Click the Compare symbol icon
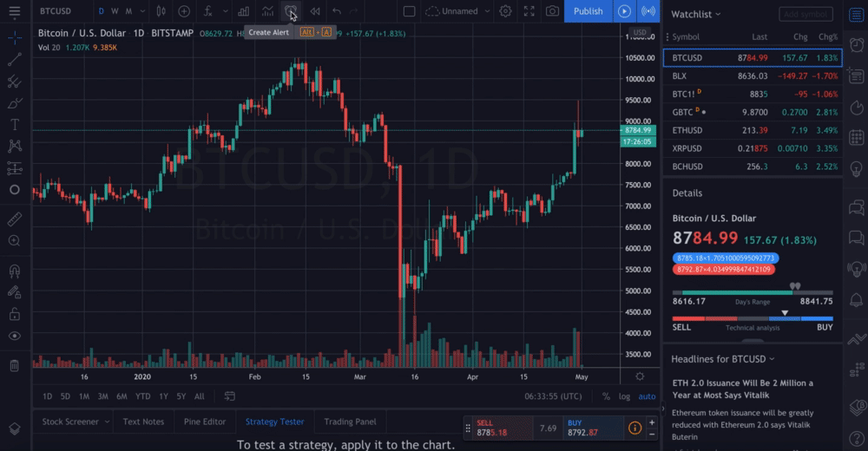Viewport: 868px width, 451px height. point(184,11)
